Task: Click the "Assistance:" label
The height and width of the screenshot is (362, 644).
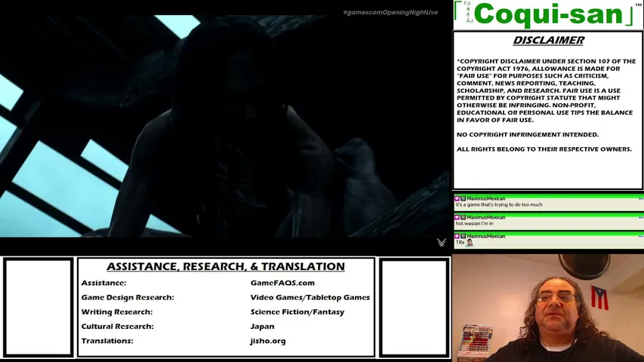Action: coord(104,283)
